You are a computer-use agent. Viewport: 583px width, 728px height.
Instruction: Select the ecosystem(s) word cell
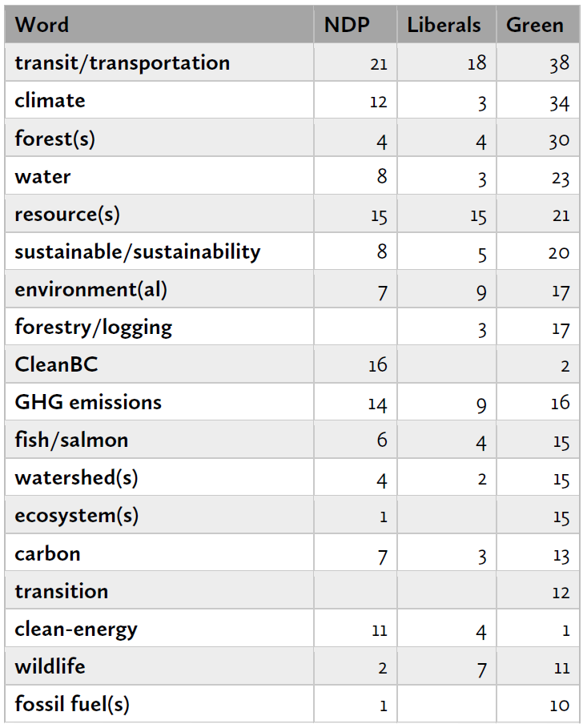[x=76, y=515]
